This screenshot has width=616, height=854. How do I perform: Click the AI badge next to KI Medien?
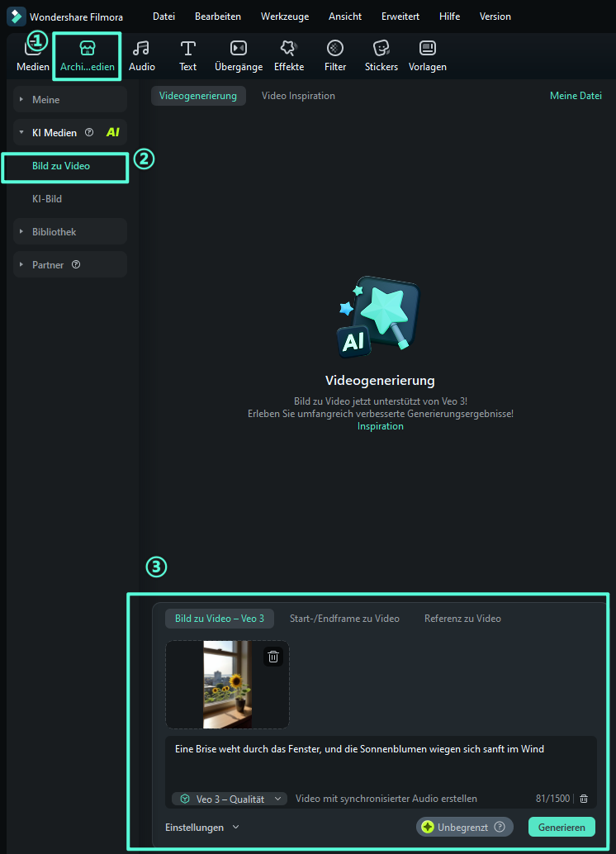(113, 132)
